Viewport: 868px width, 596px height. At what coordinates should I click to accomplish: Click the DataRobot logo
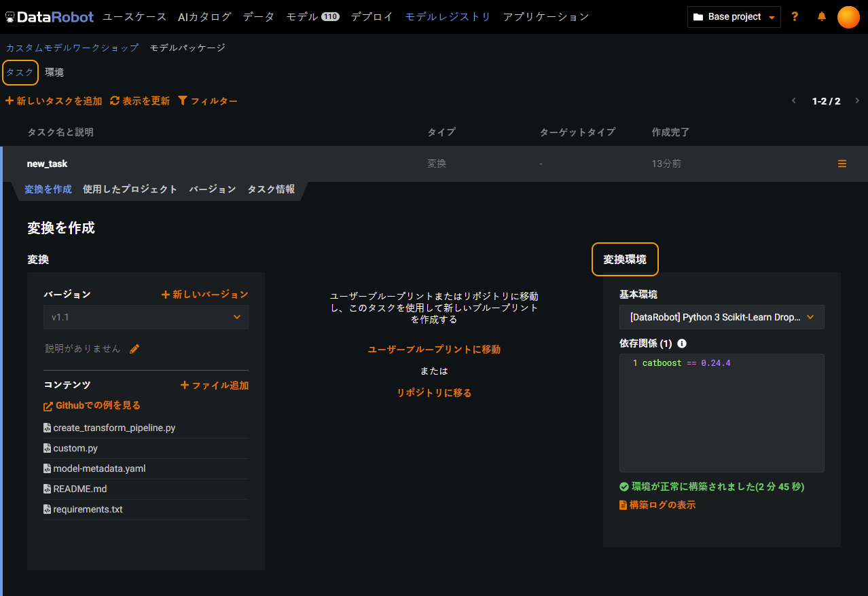click(x=50, y=17)
